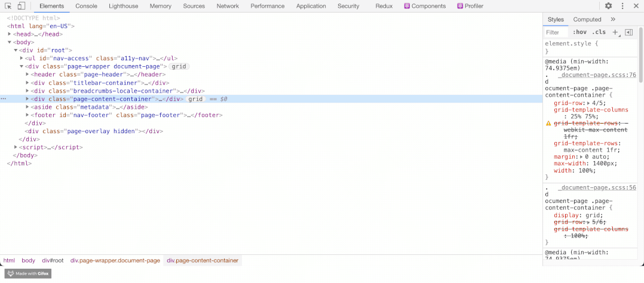Toggle the computed styles sidebar icon

coord(628,32)
